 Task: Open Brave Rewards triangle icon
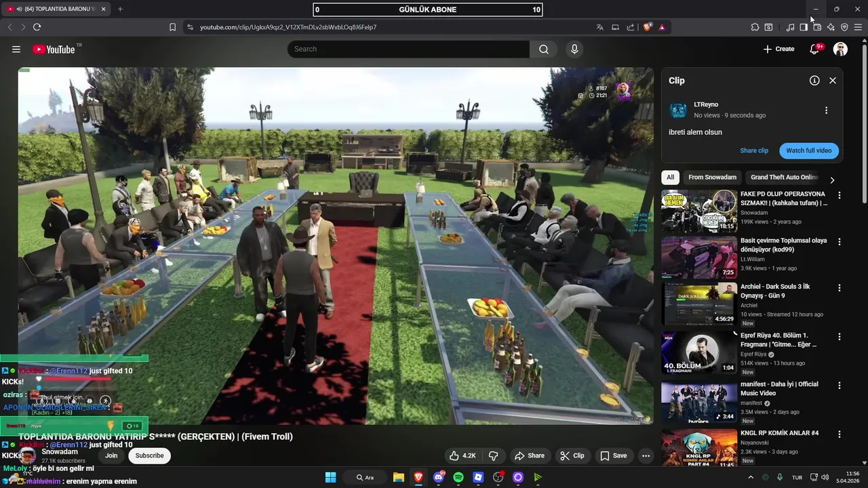pos(662,27)
